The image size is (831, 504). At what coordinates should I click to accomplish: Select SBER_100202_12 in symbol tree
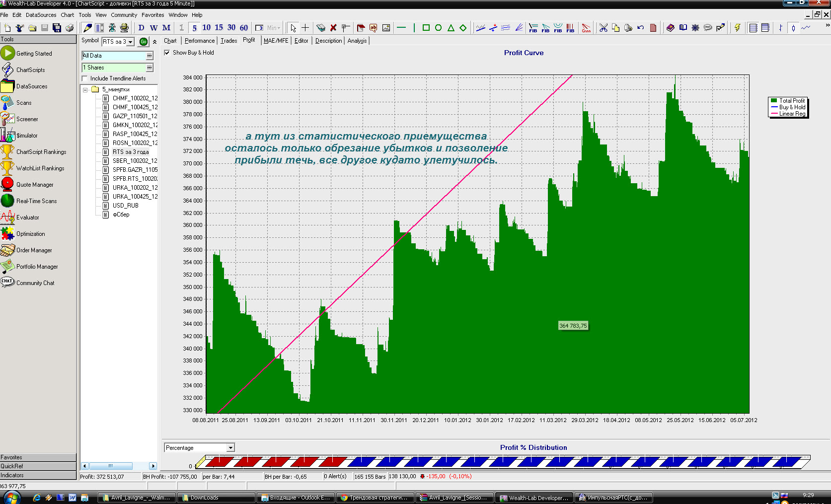135,161
